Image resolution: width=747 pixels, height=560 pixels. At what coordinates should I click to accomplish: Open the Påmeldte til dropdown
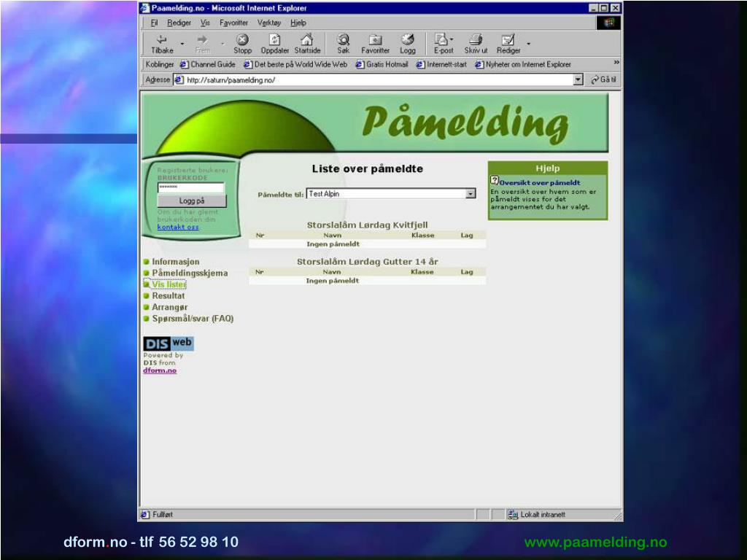tap(471, 193)
